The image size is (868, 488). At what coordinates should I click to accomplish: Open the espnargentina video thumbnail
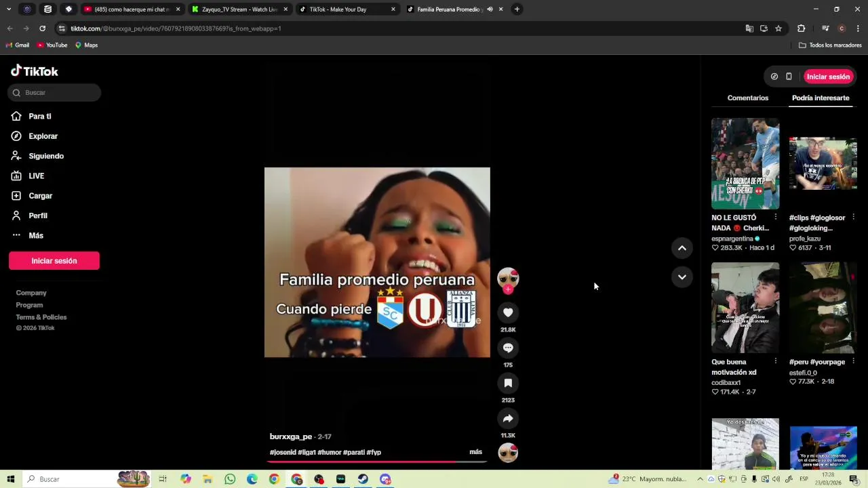point(745,163)
